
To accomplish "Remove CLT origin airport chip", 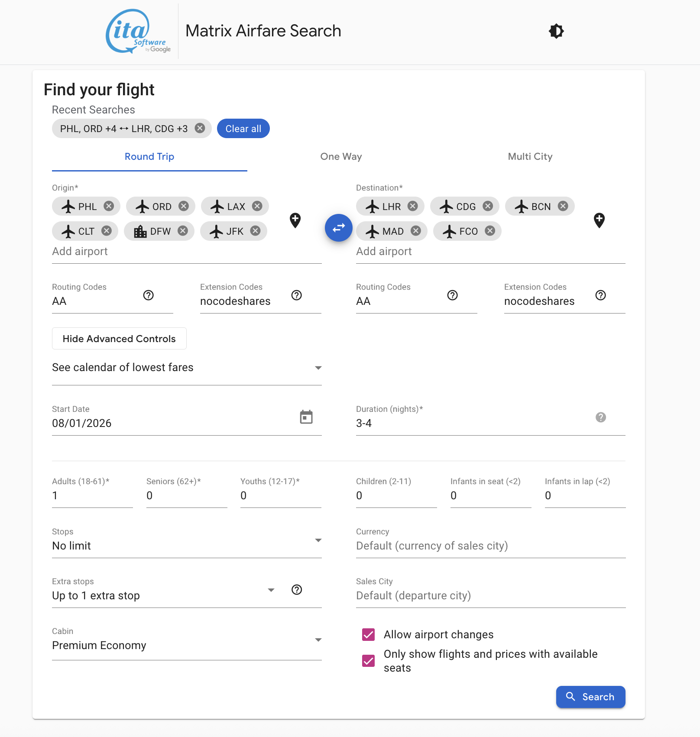I will tap(107, 231).
